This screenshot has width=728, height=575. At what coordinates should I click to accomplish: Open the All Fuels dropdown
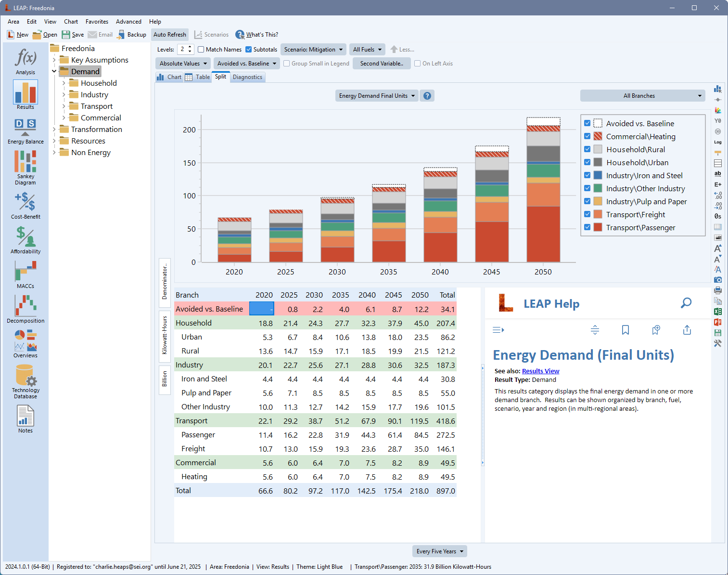click(367, 50)
